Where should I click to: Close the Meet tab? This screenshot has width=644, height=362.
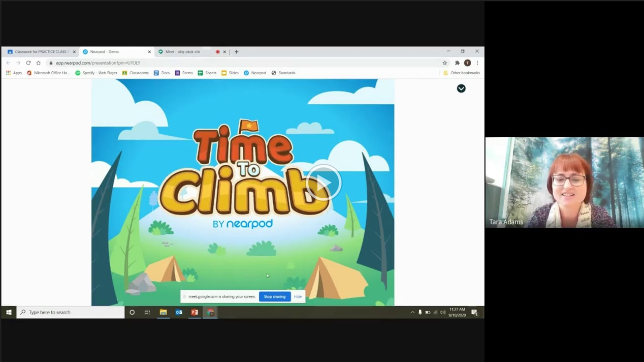224,52
